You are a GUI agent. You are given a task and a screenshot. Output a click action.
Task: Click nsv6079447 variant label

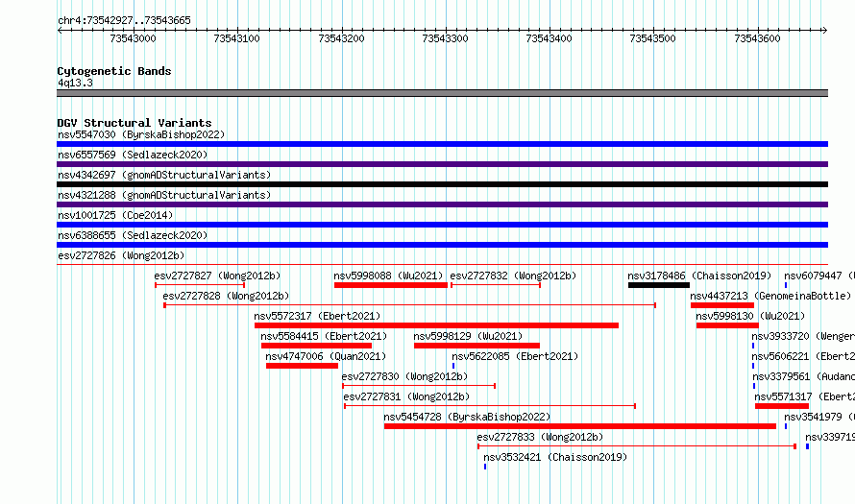point(819,276)
